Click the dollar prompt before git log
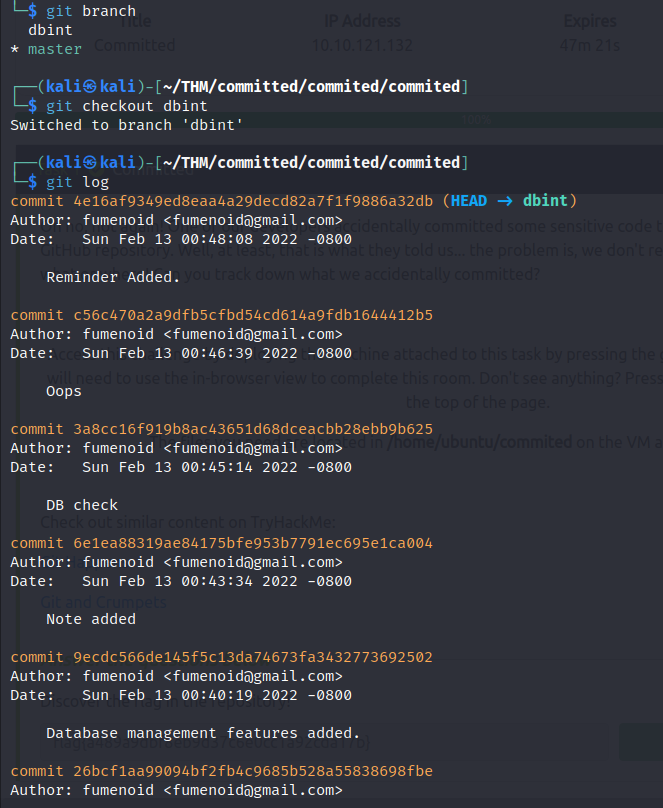 33,182
